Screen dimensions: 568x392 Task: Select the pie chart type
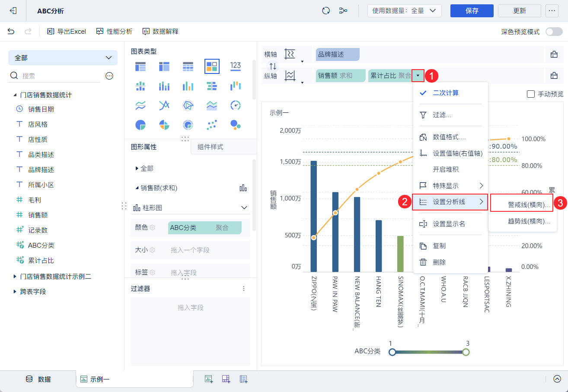pyautogui.click(x=140, y=125)
